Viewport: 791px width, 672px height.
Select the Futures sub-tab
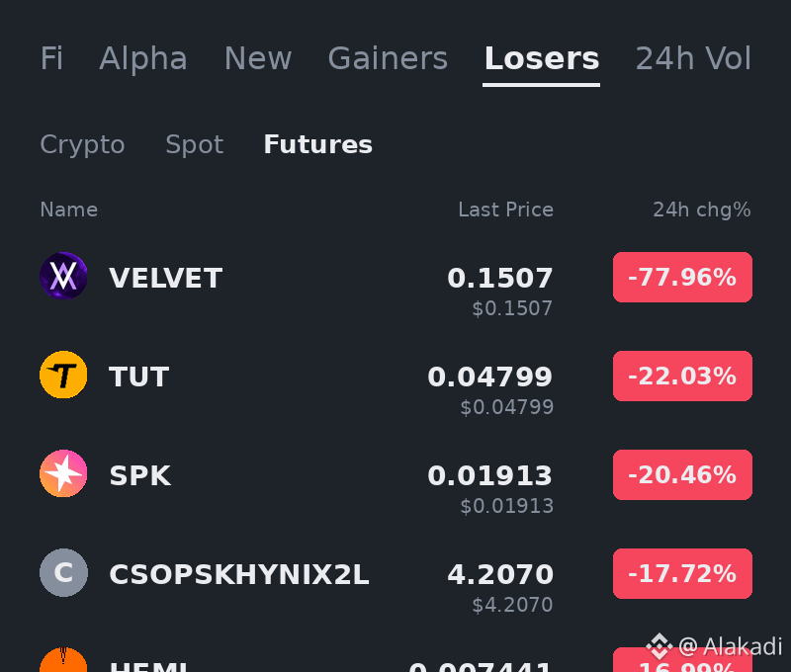coord(317,144)
